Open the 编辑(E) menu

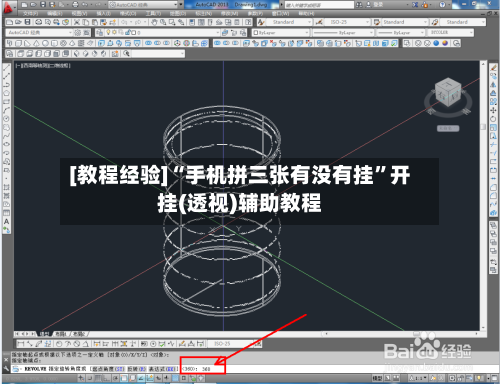55,14
